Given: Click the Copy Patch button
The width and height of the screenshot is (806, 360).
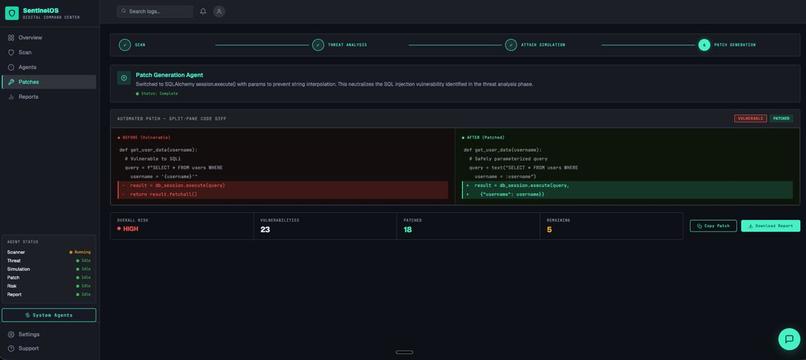Looking at the screenshot, I should click(713, 226).
